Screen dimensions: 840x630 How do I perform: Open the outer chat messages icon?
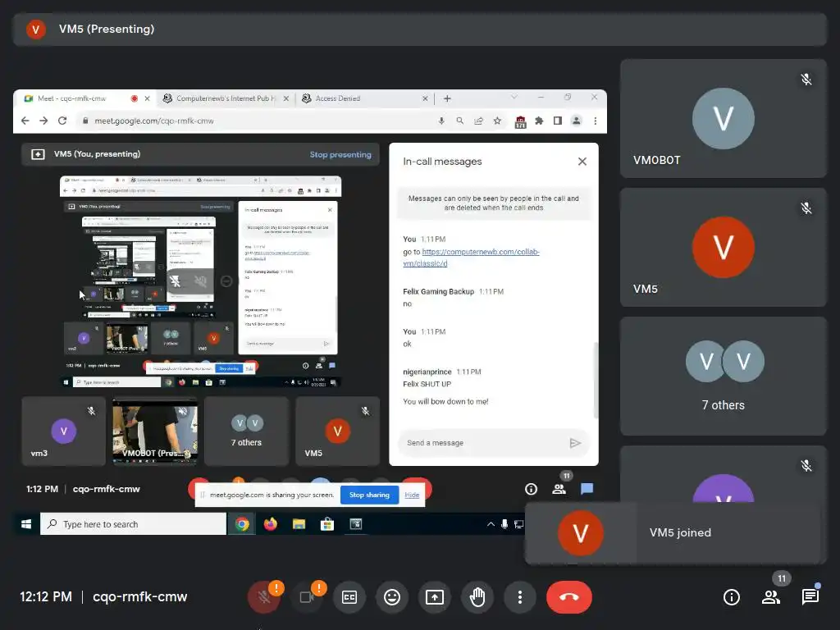[x=810, y=597]
